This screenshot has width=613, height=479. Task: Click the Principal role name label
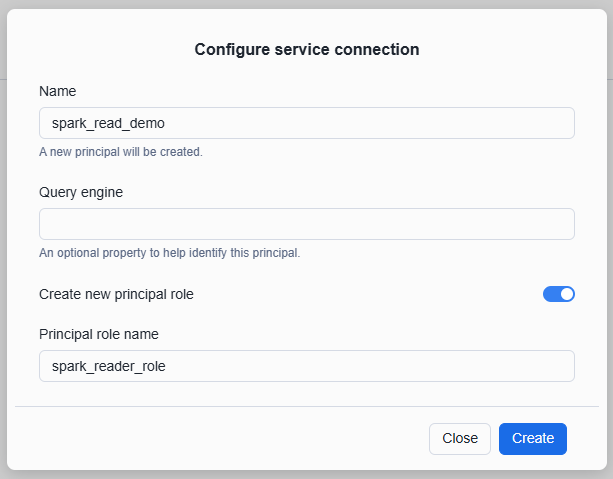pos(98,334)
